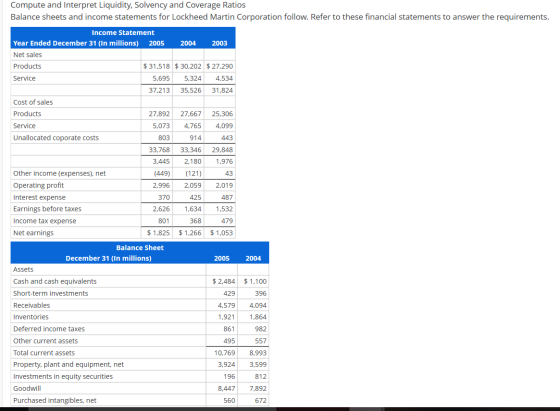Select 'Year Ended December 31 (In millions)' header
The height and width of the screenshot is (411, 560).
coord(76,43)
